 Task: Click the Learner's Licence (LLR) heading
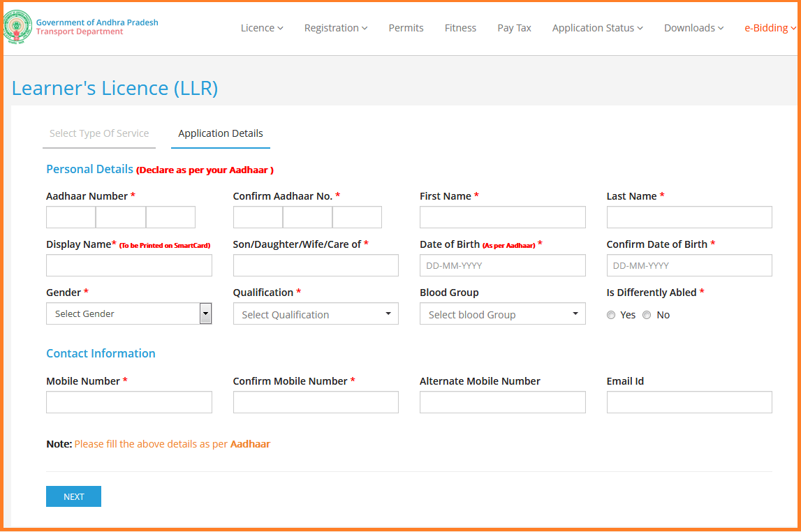tap(115, 89)
